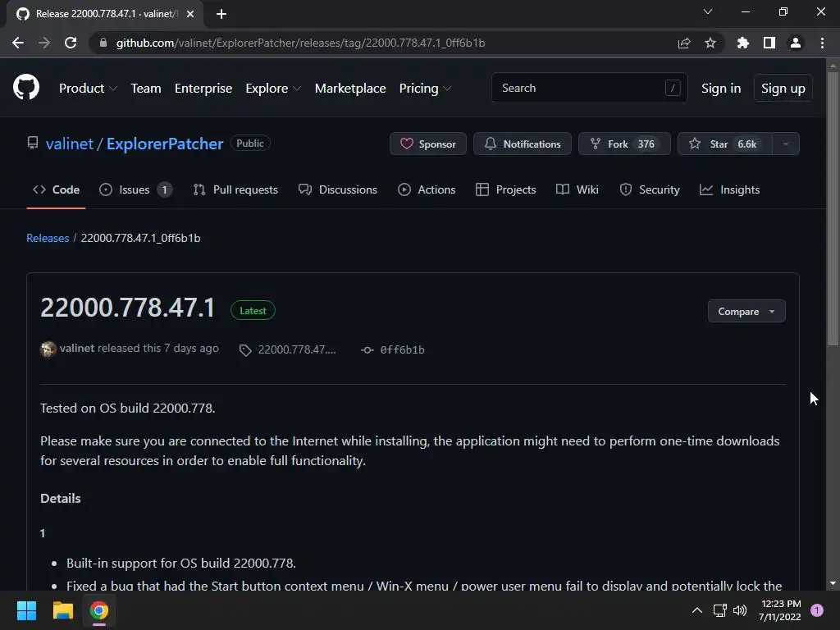The width and height of the screenshot is (840, 630).
Task: Toggle Chrome side panel icon
Action: point(769,43)
